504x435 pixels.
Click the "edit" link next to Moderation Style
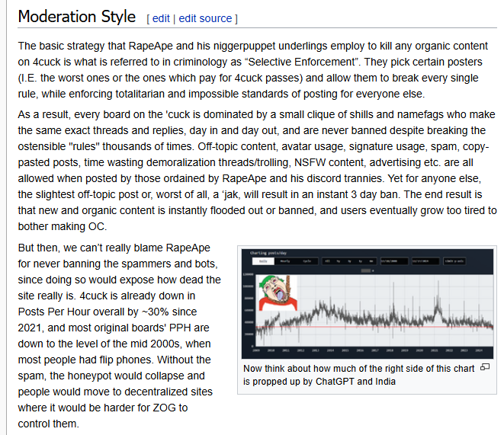pyautogui.click(x=161, y=18)
